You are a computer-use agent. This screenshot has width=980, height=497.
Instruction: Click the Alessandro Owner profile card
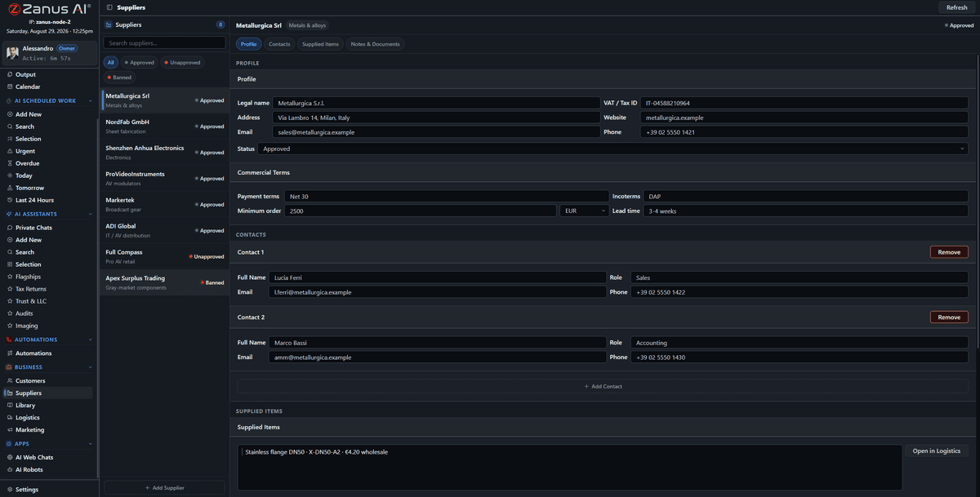coord(50,53)
